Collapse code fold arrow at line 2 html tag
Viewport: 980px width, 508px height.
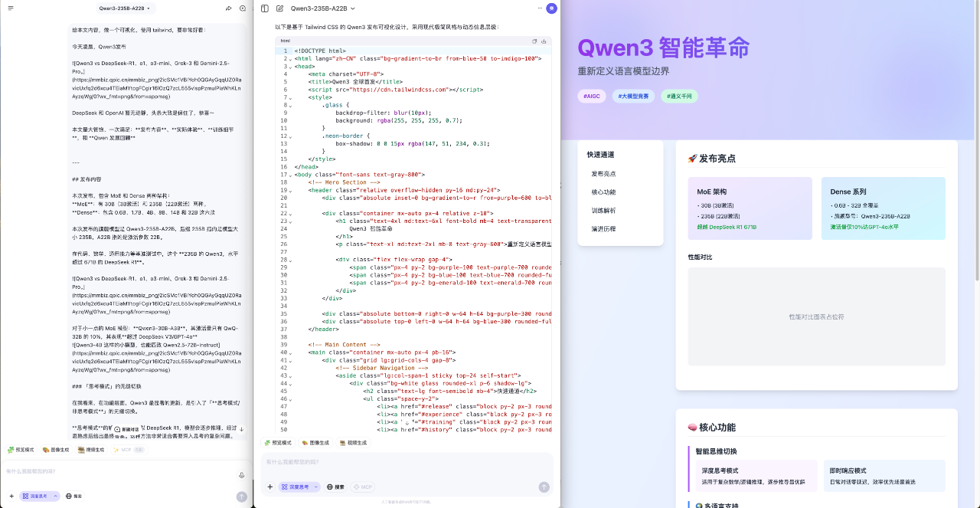click(290, 58)
